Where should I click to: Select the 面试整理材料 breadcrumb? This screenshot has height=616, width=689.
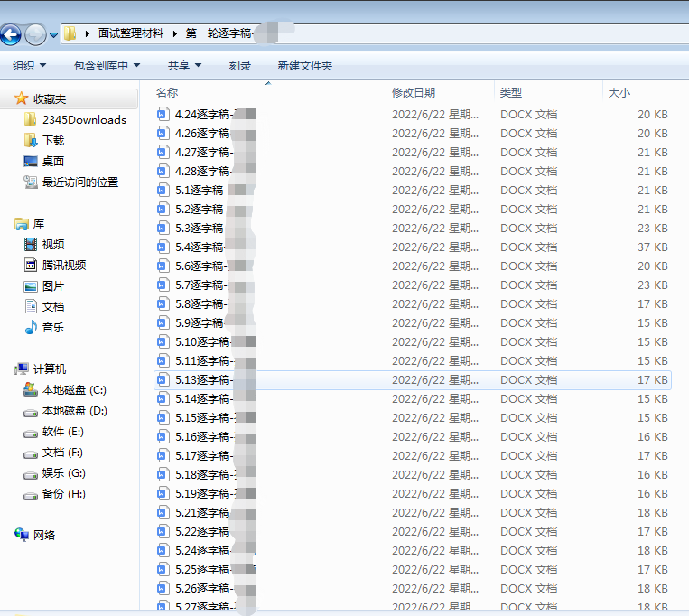(x=131, y=33)
